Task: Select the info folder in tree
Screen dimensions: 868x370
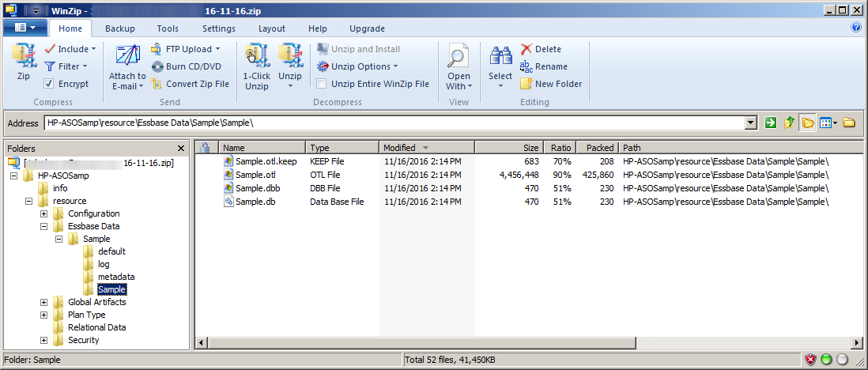Action: (60, 188)
